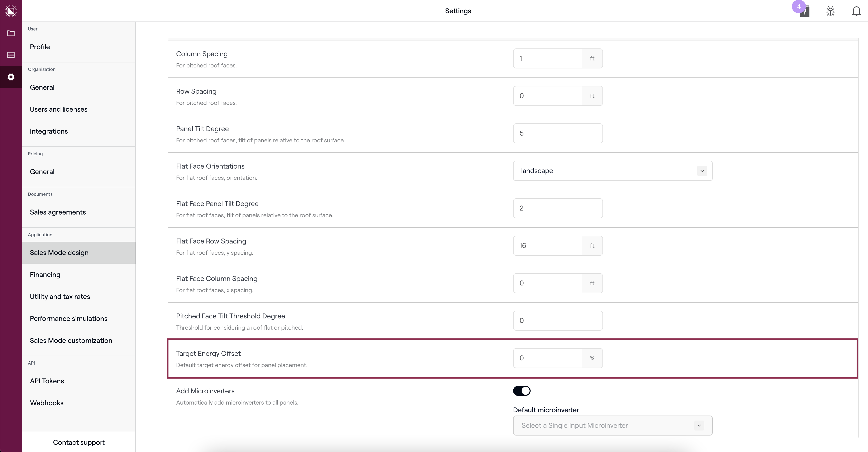Image resolution: width=868 pixels, height=452 pixels.
Task: Click 'Target Energy Offset' label
Action: (208, 354)
